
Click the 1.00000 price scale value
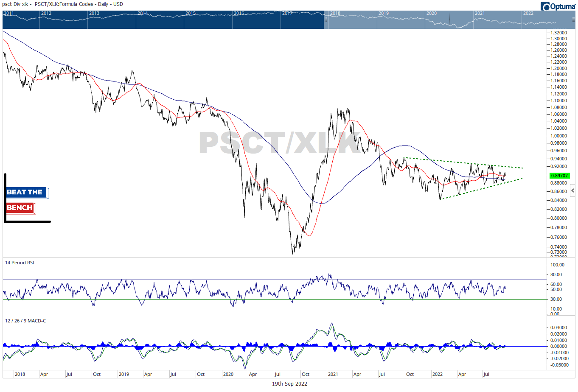pyautogui.click(x=558, y=136)
